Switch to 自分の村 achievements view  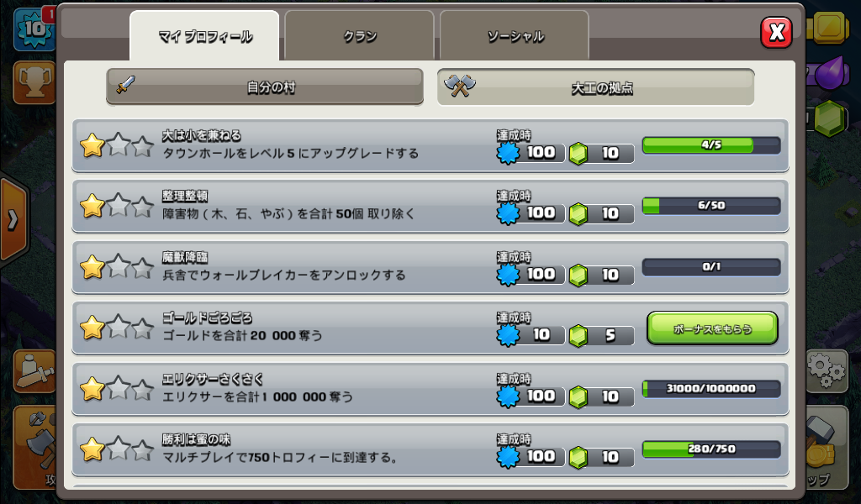click(x=265, y=87)
